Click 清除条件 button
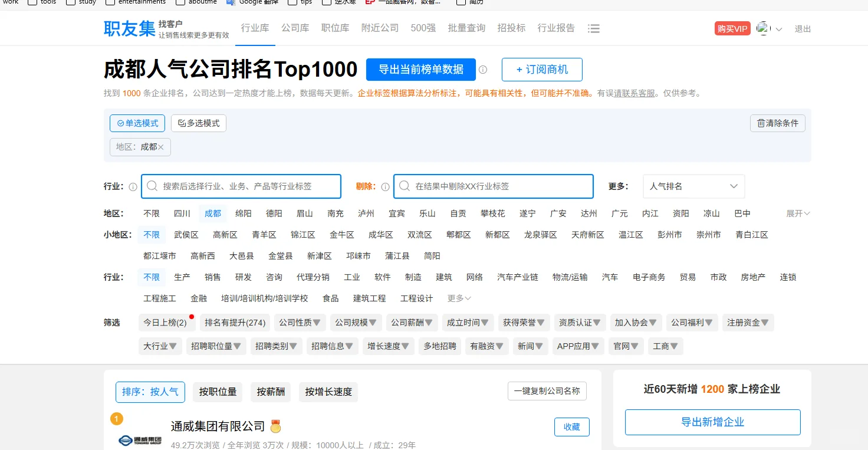 [778, 123]
